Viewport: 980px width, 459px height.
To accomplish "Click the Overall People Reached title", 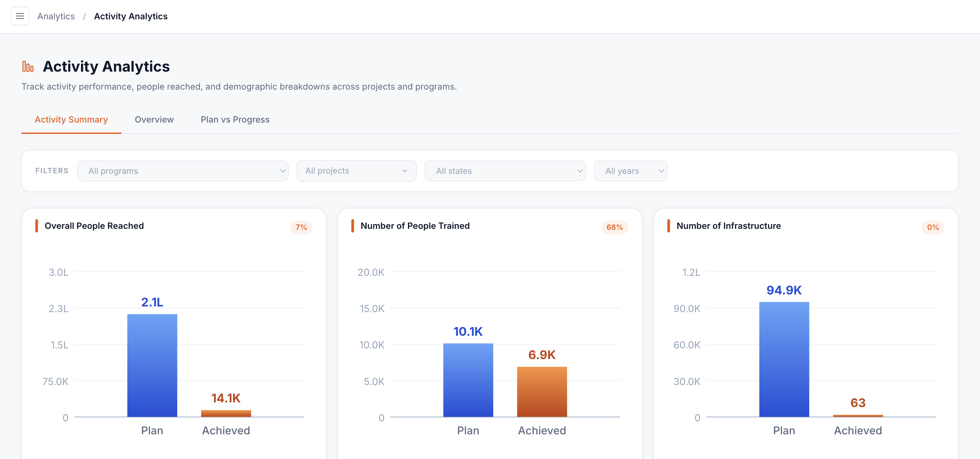I will [x=94, y=226].
